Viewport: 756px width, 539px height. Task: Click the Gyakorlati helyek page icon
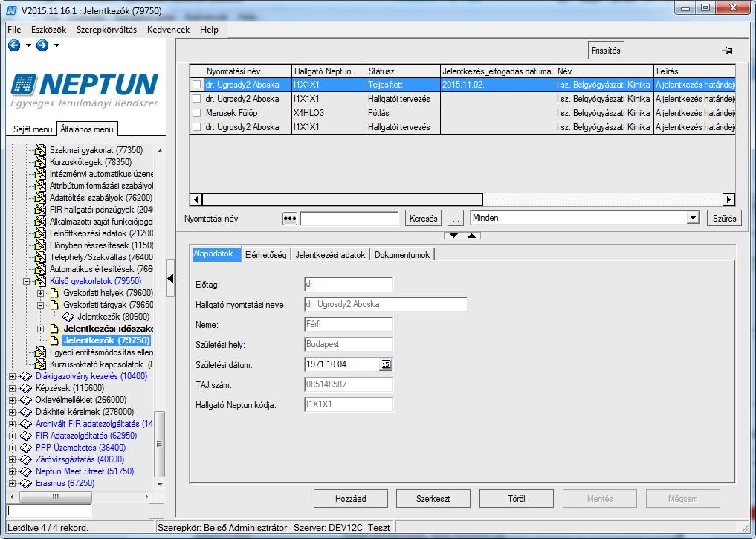coord(54,293)
